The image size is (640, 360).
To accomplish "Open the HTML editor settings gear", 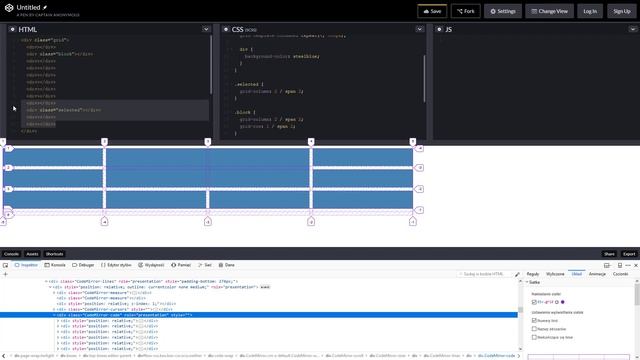I will click(12, 29).
